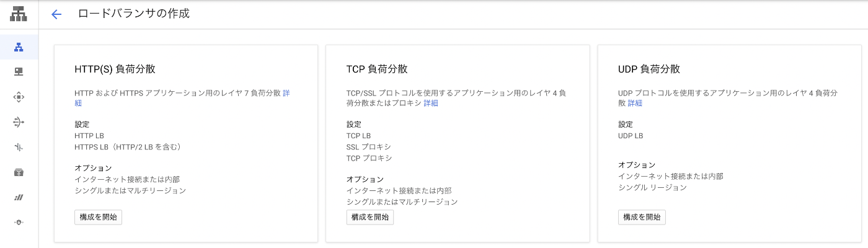The image size is (868, 248).
Task: Select the UDP 負荷分散 card heading
Action: (649, 69)
